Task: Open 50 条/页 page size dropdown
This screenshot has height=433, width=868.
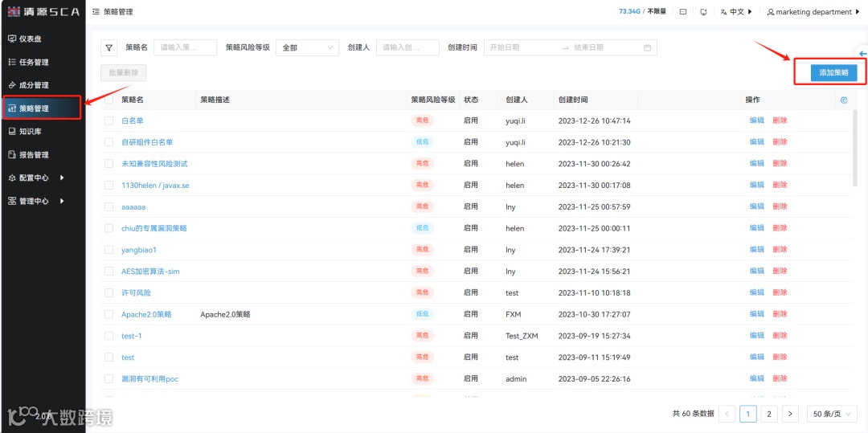Action: tap(832, 414)
